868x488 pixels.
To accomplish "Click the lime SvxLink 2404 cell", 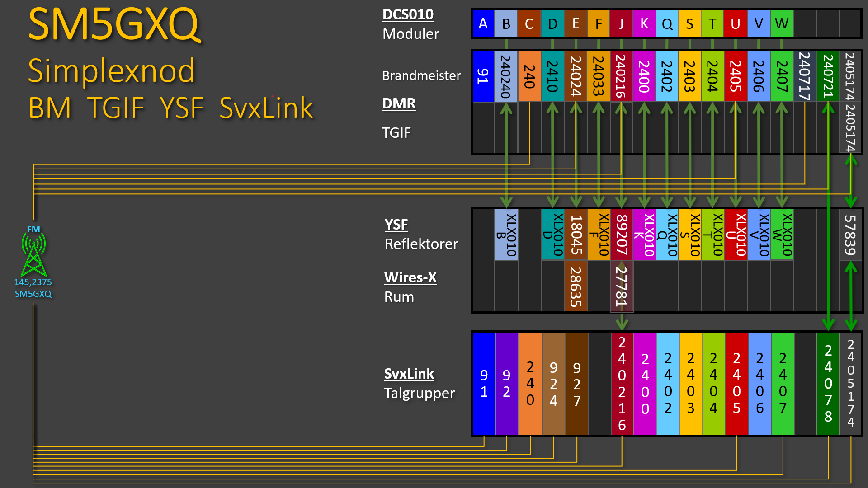I will [x=713, y=384].
